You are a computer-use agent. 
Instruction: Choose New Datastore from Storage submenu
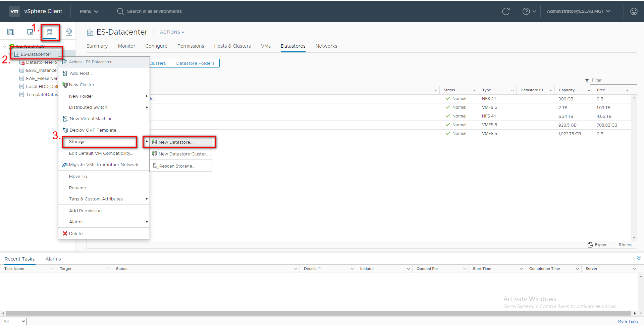coord(176,142)
